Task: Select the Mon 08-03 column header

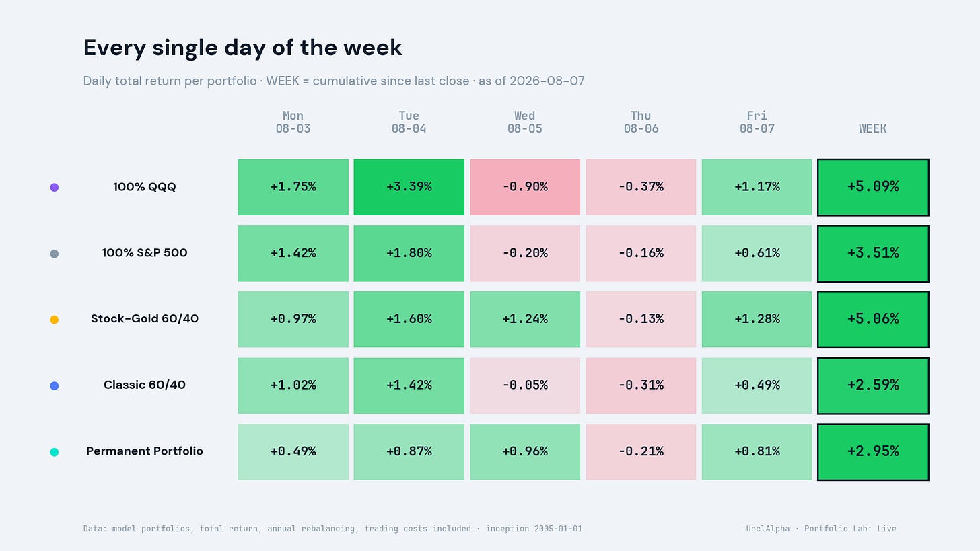Action: point(293,122)
